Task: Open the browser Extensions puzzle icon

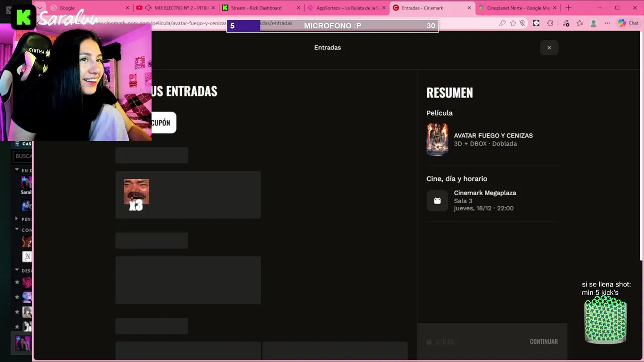Action: tap(550, 23)
